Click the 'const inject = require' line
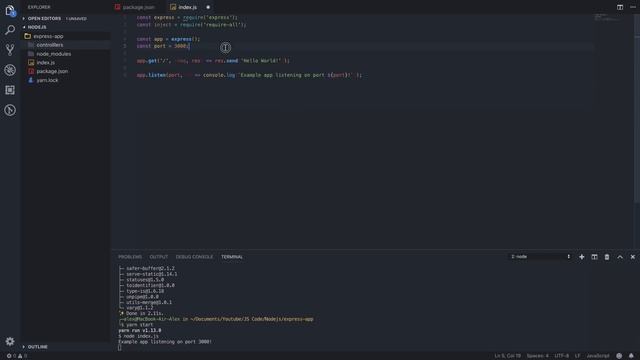 [x=191, y=25]
